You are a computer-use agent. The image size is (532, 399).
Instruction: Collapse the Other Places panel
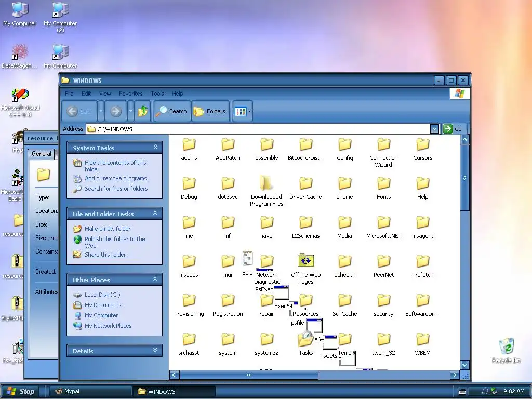[x=155, y=279]
